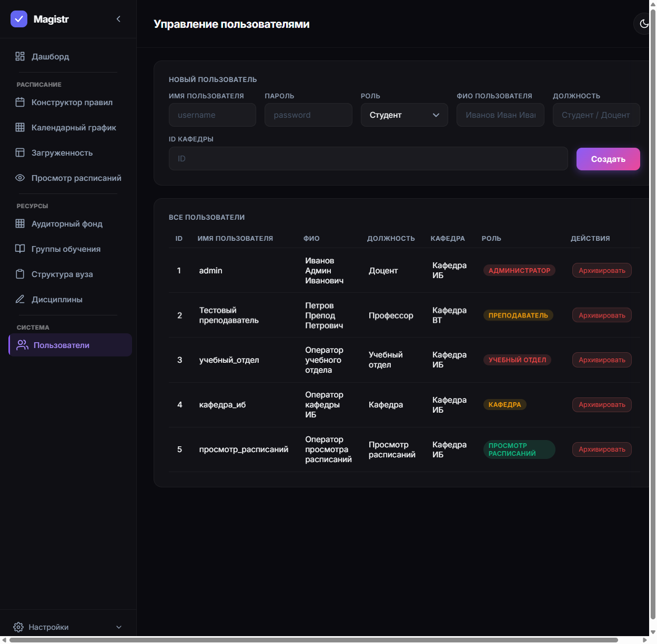Click the admin username cell

pyautogui.click(x=210, y=271)
